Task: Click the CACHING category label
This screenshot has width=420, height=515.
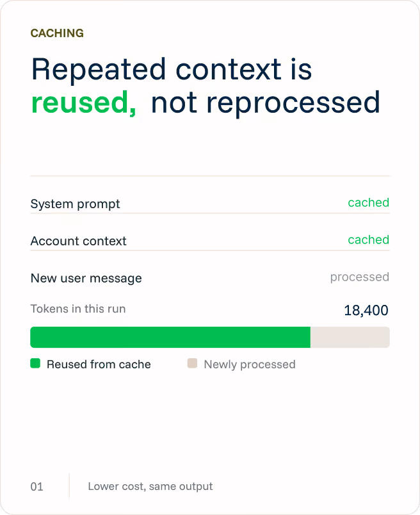Action: 57,33
